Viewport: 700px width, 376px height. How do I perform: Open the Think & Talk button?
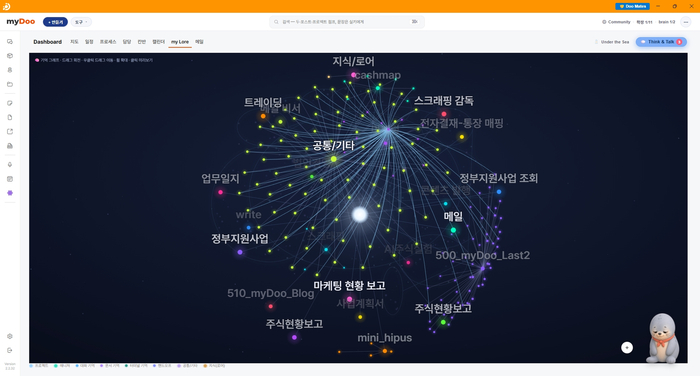click(x=661, y=42)
